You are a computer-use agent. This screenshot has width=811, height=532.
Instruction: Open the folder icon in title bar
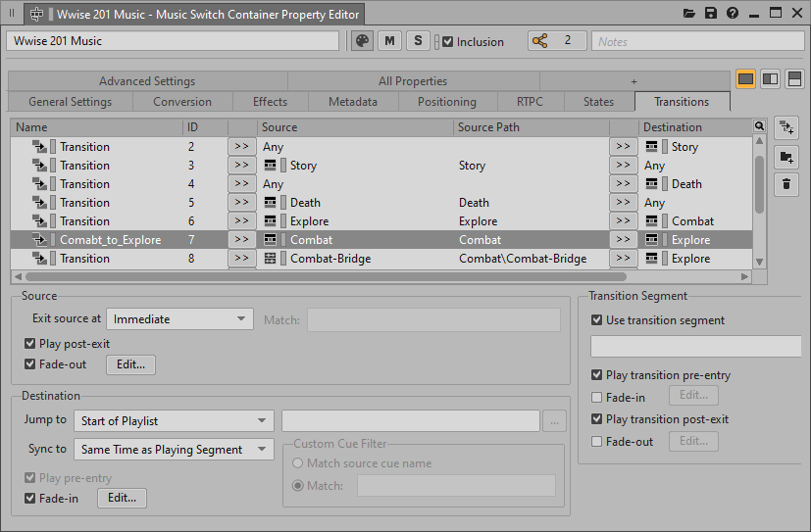689,14
